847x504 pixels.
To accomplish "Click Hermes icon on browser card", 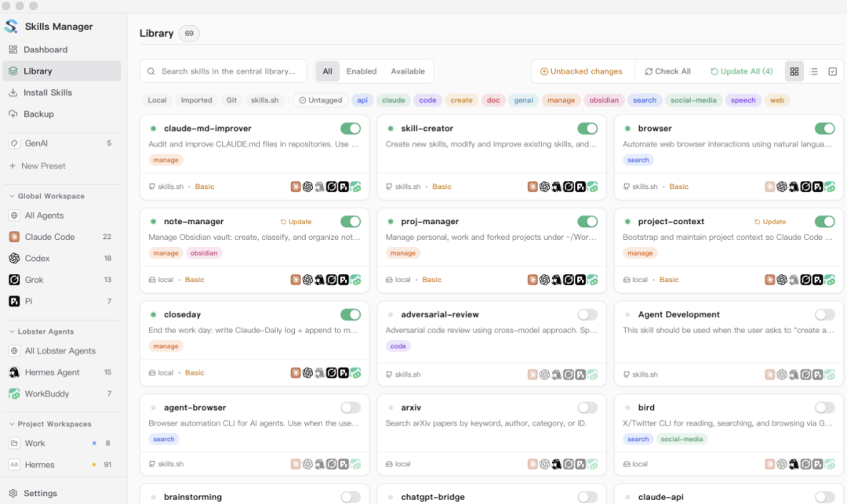I will [794, 187].
